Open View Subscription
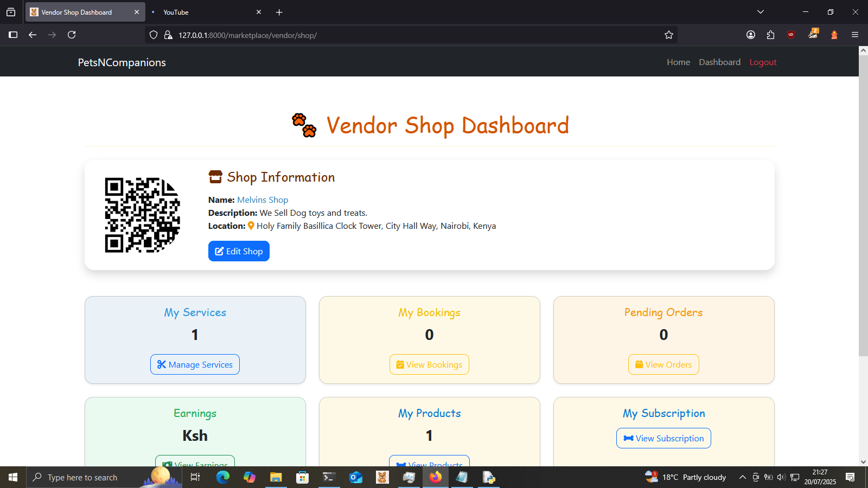Image resolution: width=868 pixels, height=488 pixels. (663, 438)
